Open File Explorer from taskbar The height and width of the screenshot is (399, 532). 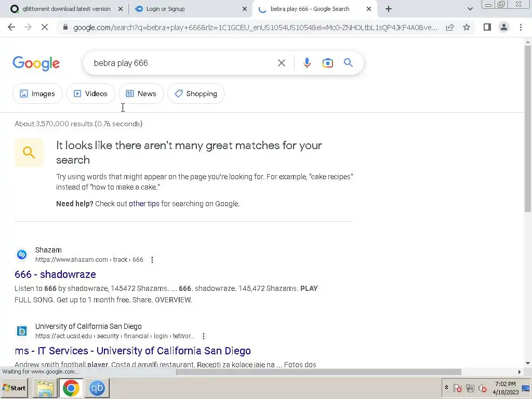coord(45,388)
